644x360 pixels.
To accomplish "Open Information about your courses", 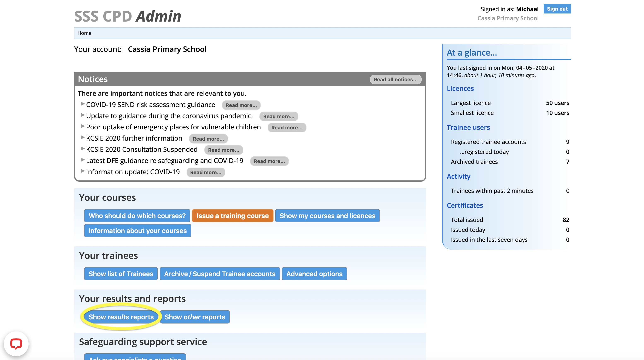I will pyautogui.click(x=137, y=231).
